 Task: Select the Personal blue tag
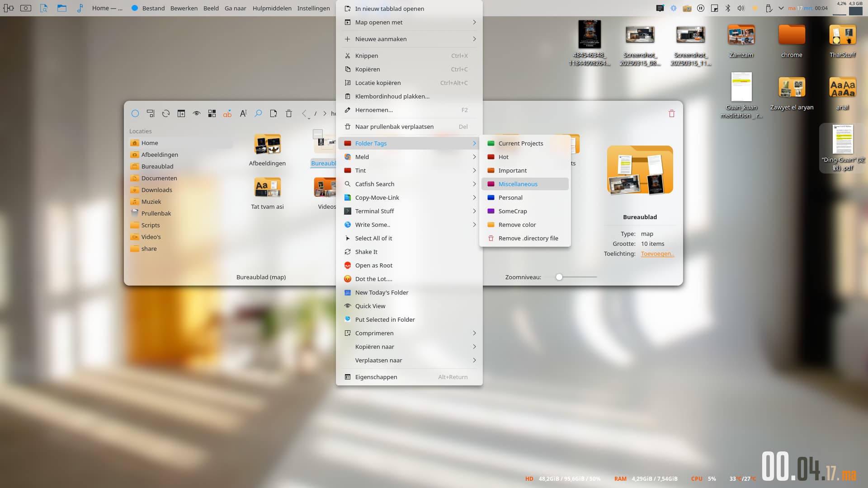[525, 197]
